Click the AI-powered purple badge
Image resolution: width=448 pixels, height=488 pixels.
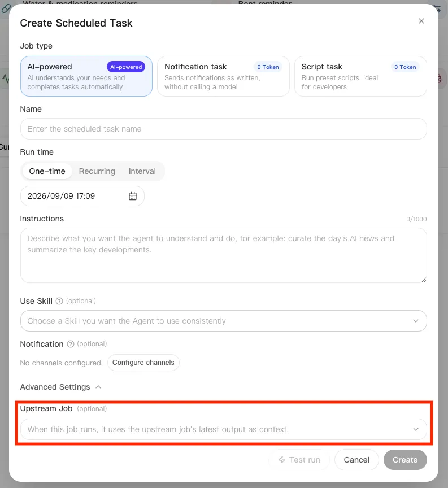coord(126,67)
